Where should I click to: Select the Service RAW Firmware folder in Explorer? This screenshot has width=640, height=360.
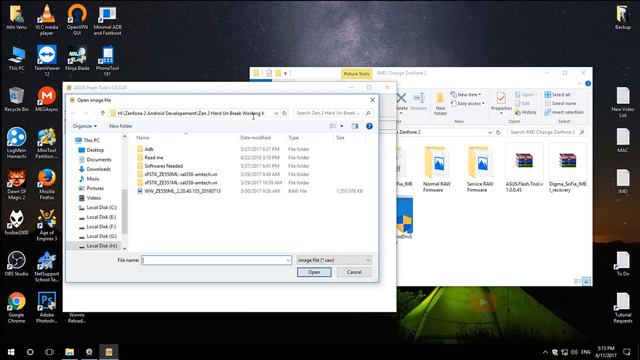click(x=480, y=169)
